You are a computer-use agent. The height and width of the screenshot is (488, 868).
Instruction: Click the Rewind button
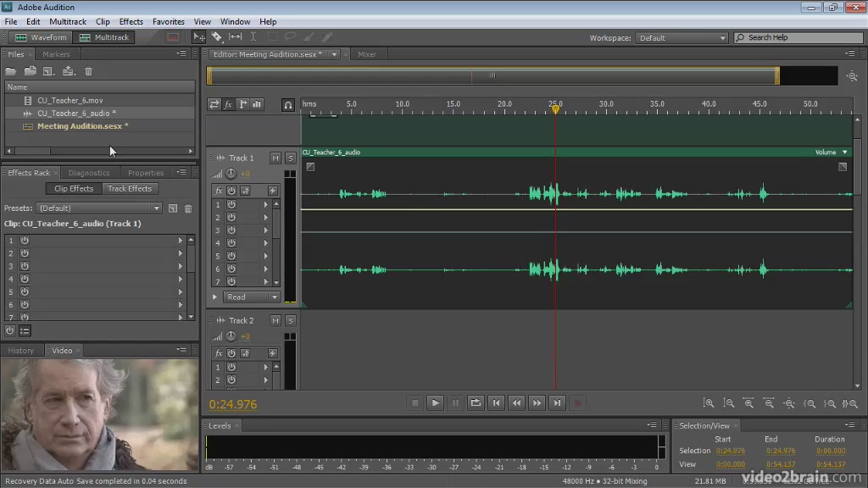click(516, 403)
